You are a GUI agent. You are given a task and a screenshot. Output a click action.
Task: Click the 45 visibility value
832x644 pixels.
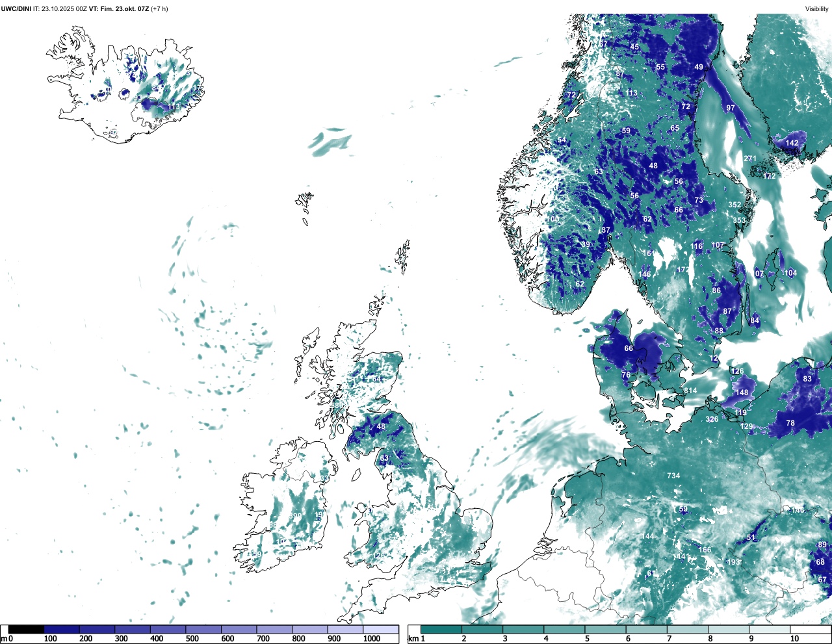pos(635,47)
